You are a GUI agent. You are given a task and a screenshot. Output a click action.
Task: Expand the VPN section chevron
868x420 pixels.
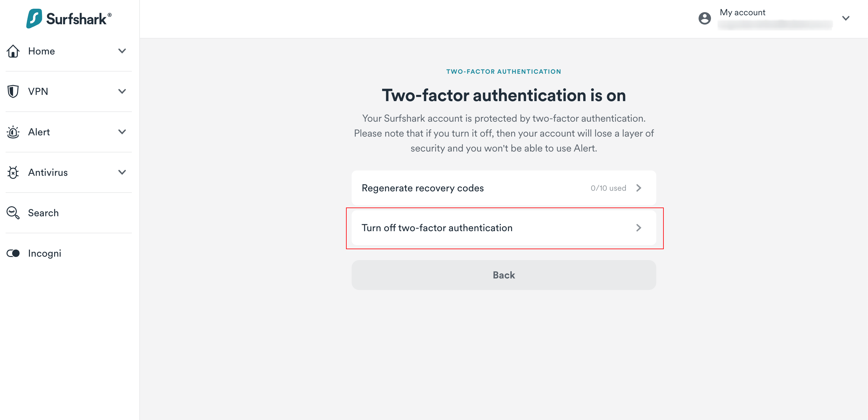coord(122,91)
